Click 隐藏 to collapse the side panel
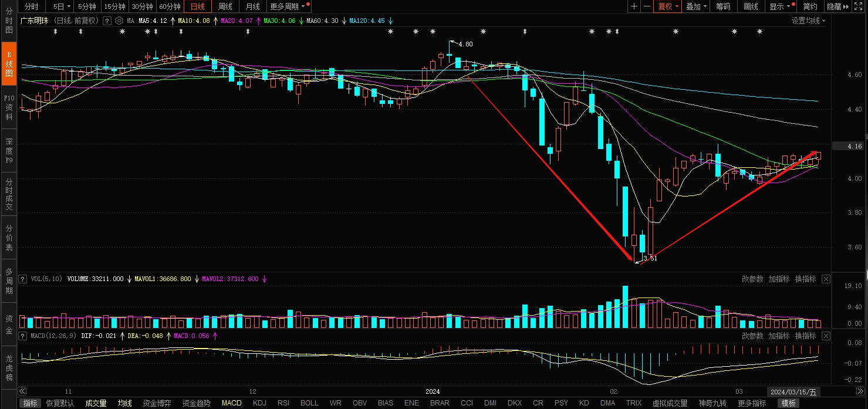Viewport: 868px width, 409px height. point(837,6)
